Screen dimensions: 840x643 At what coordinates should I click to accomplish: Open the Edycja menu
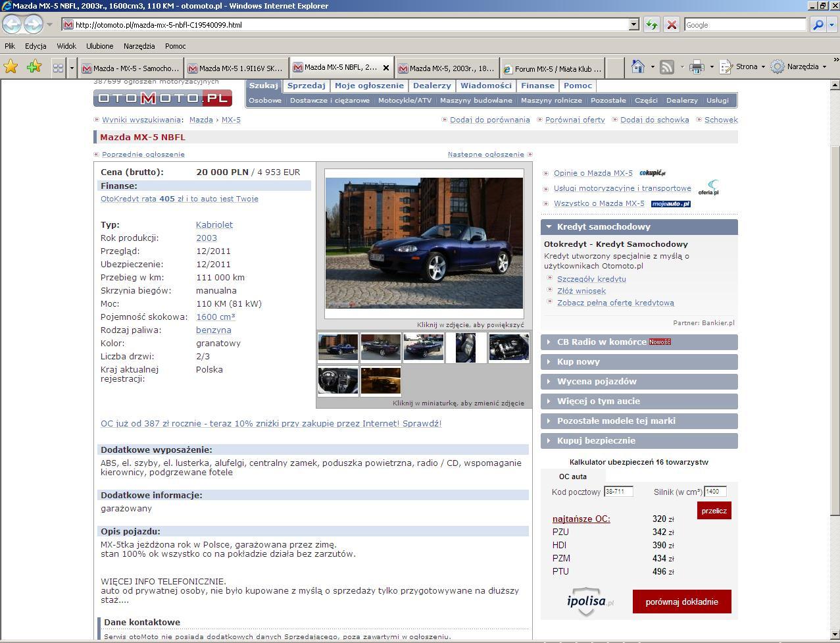tap(36, 46)
